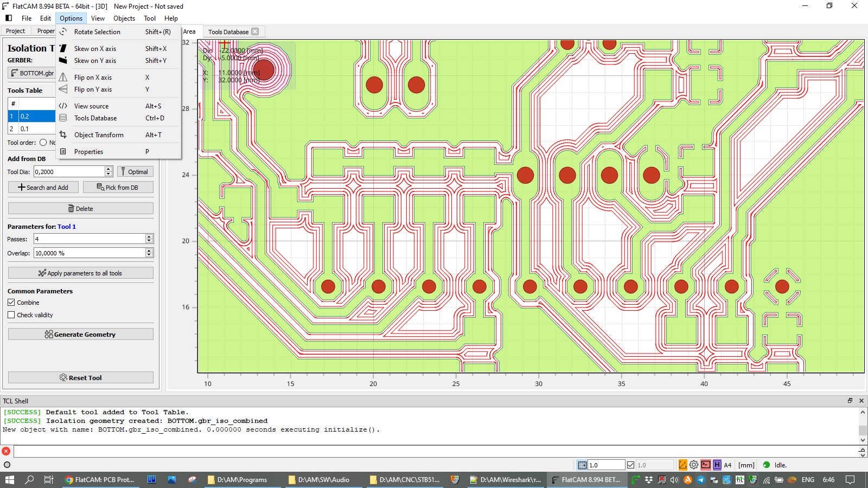Click the sidebar toggle icon left of File

click(x=9, y=18)
